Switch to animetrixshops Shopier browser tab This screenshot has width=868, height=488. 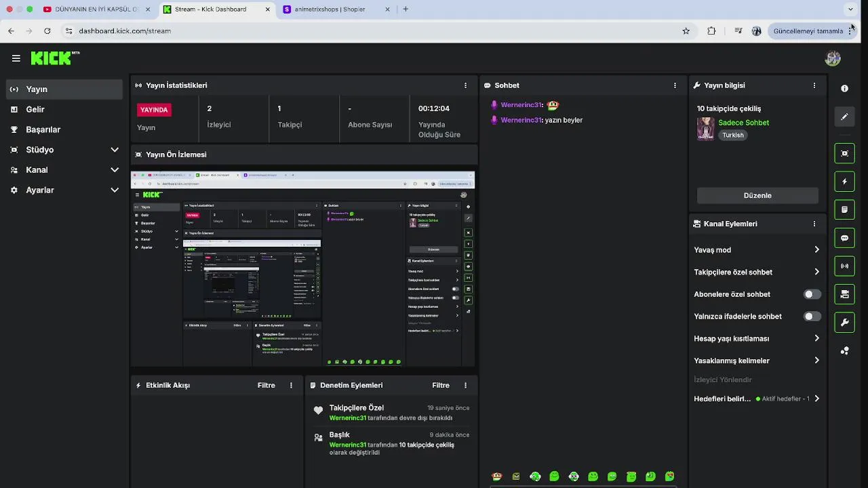336,9
